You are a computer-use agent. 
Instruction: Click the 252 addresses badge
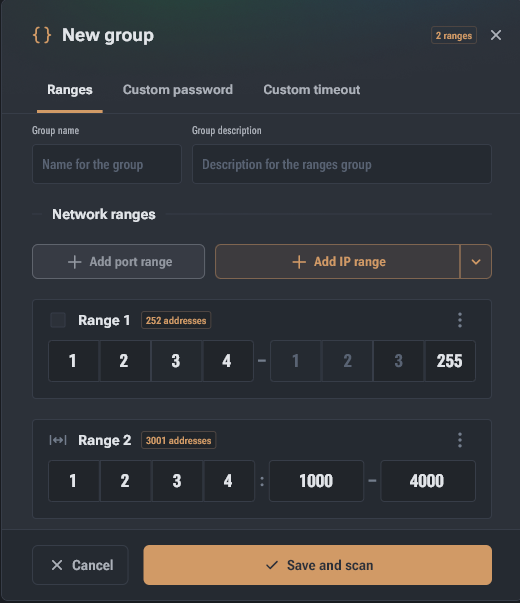[176, 320]
